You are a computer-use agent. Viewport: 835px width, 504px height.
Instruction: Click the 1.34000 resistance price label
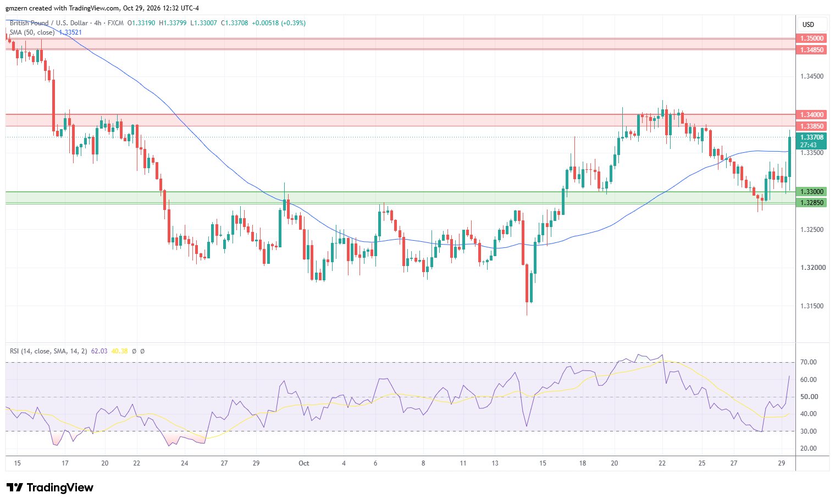coord(811,115)
